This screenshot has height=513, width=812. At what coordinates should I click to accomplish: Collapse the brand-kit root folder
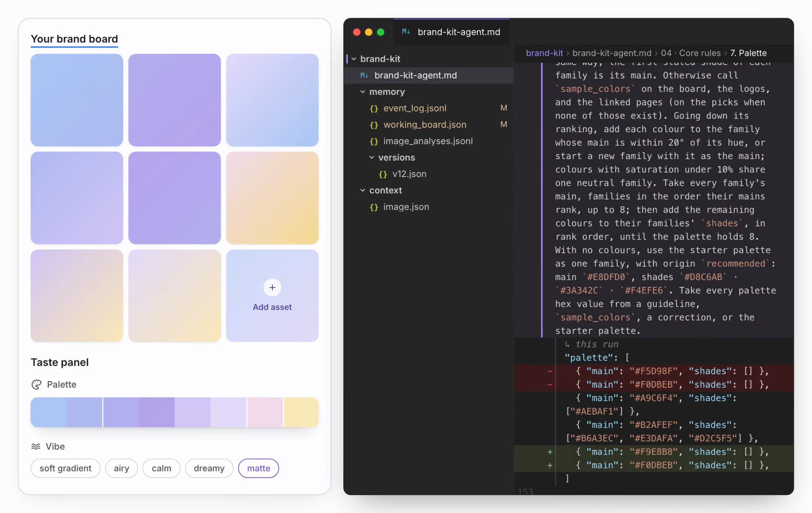[x=354, y=59]
